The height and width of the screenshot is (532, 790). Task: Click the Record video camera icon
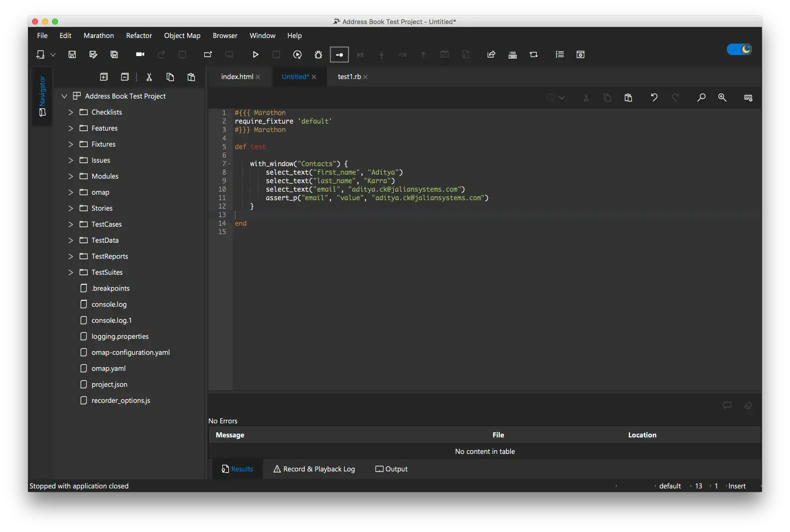pyautogui.click(x=140, y=55)
